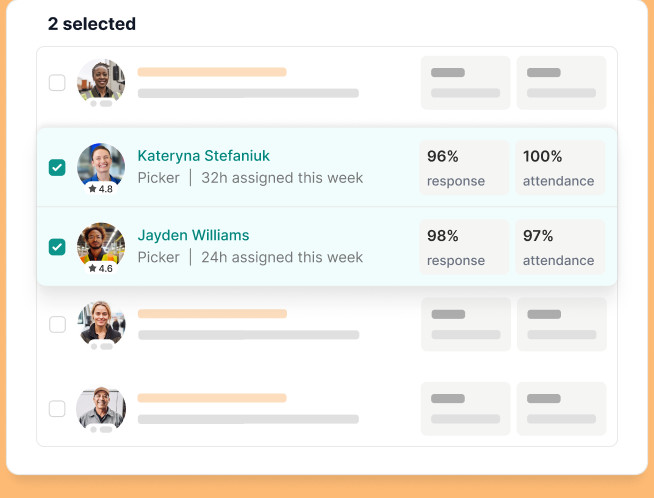
Task: Click the last row worker's avatar with cap
Action: 101,406
